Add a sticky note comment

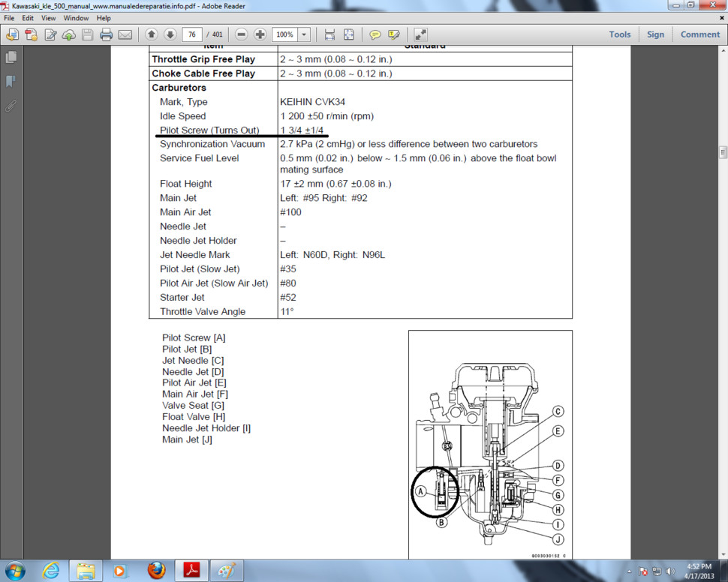click(375, 34)
